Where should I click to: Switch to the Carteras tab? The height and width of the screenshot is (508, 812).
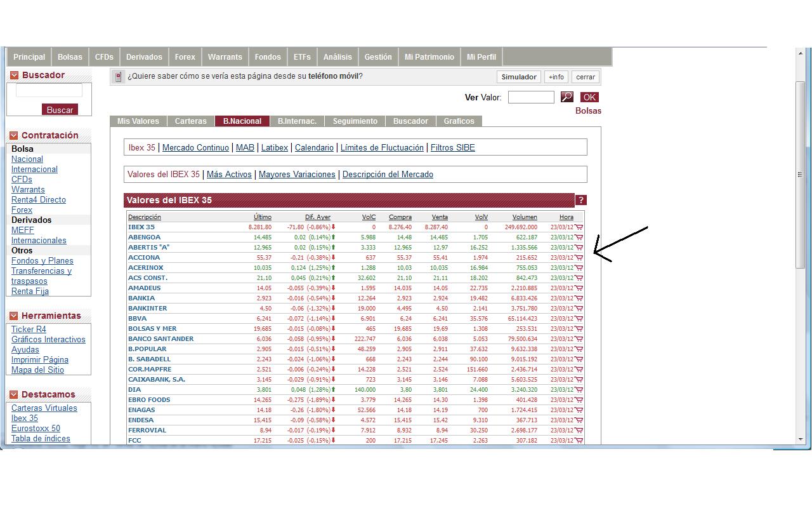coord(191,121)
